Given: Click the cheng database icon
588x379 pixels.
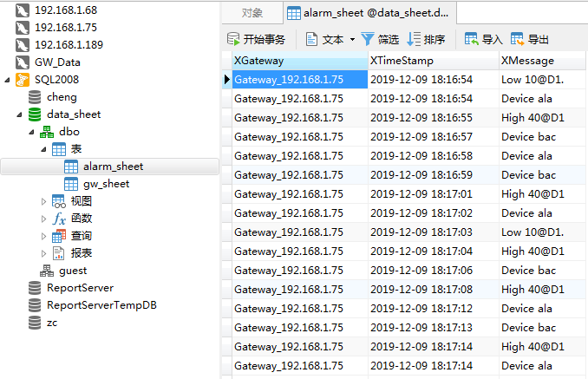Looking at the screenshot, I should (x=35, y=97).
